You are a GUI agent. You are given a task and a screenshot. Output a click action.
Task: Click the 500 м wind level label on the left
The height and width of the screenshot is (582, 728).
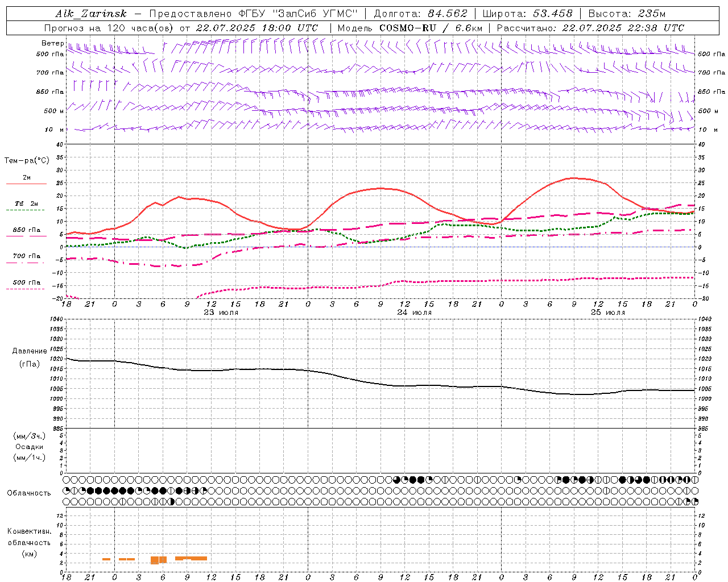tap(53, 111)
